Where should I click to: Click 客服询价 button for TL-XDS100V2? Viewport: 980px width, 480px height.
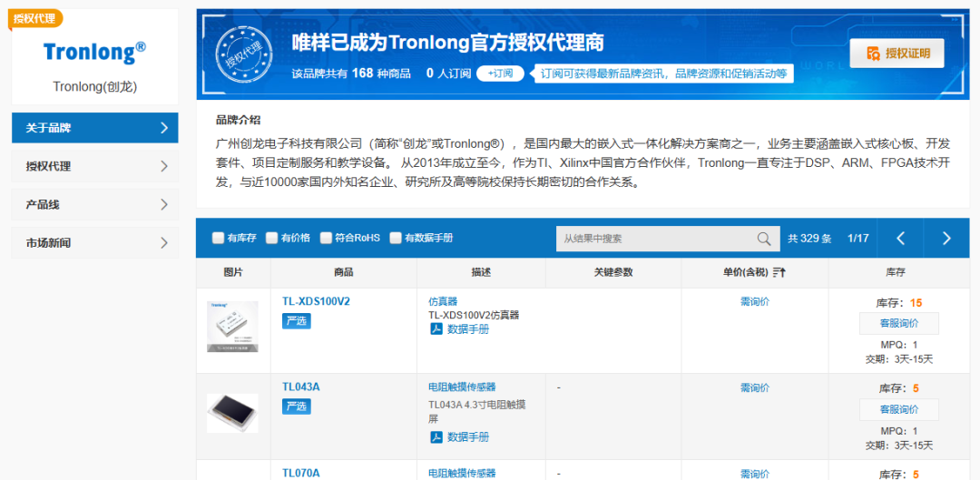tap(898, 324)
